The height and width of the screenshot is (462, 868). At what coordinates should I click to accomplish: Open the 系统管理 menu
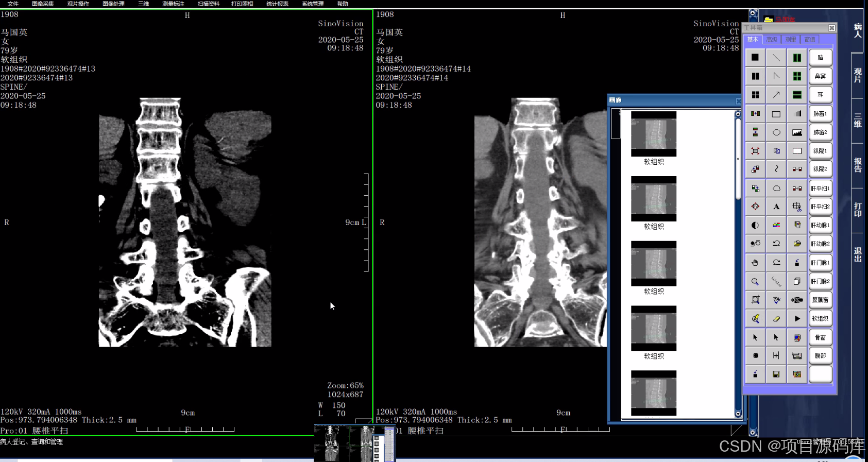tap(313, 4)
